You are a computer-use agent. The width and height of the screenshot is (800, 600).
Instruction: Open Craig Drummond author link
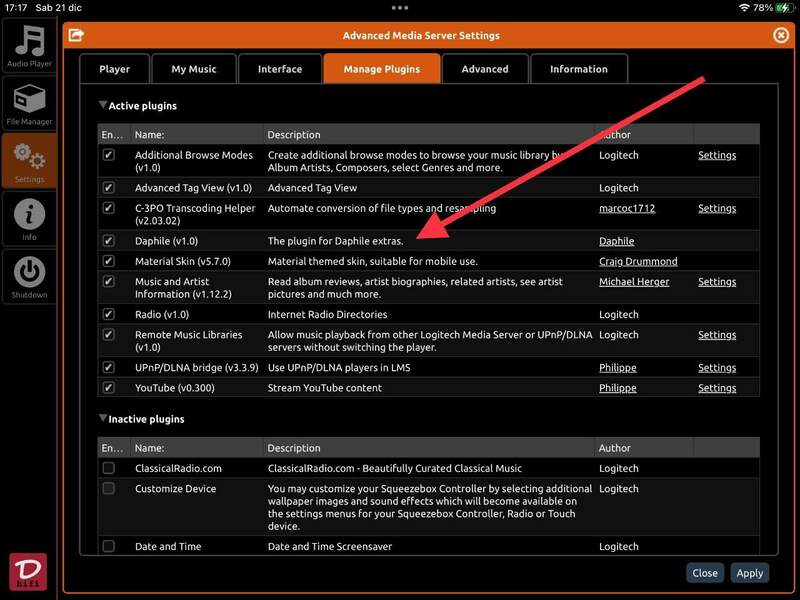637,261
